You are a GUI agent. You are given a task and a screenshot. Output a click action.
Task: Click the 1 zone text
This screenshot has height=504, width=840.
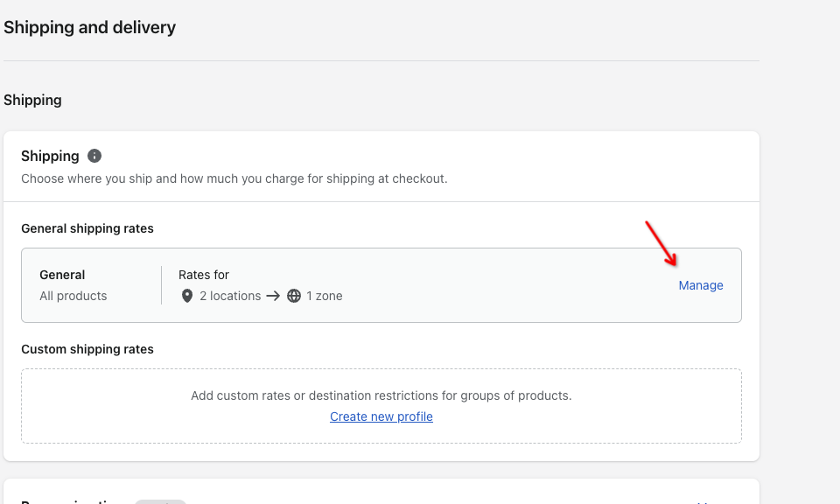point(325,296)
